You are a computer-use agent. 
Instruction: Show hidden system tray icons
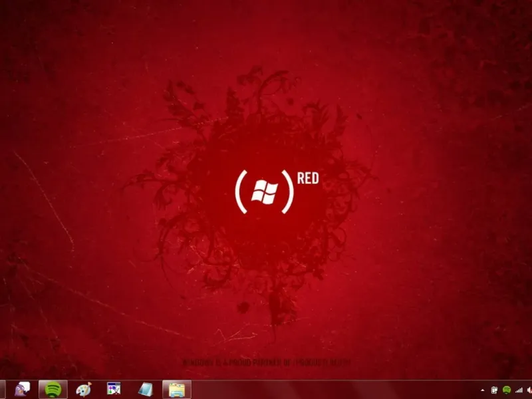point(483,390)
